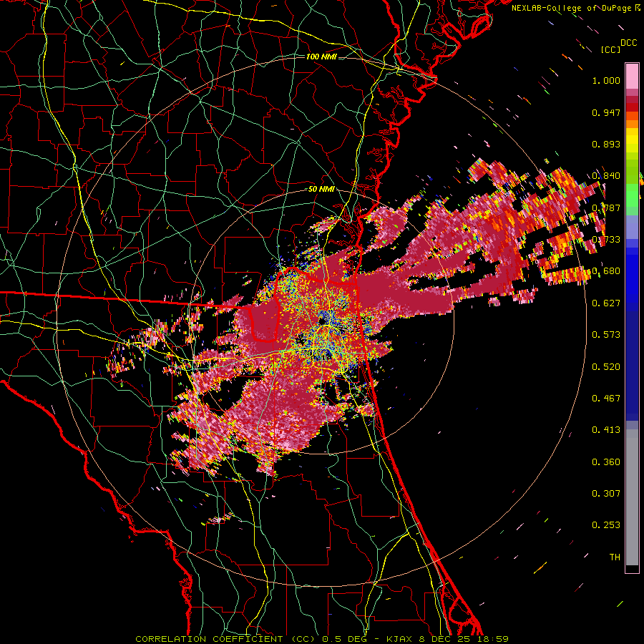Screen dimensions: 644x644
Task: Pick the light pink 1.000 color bar segment
Action: click(x=632, y=77)
